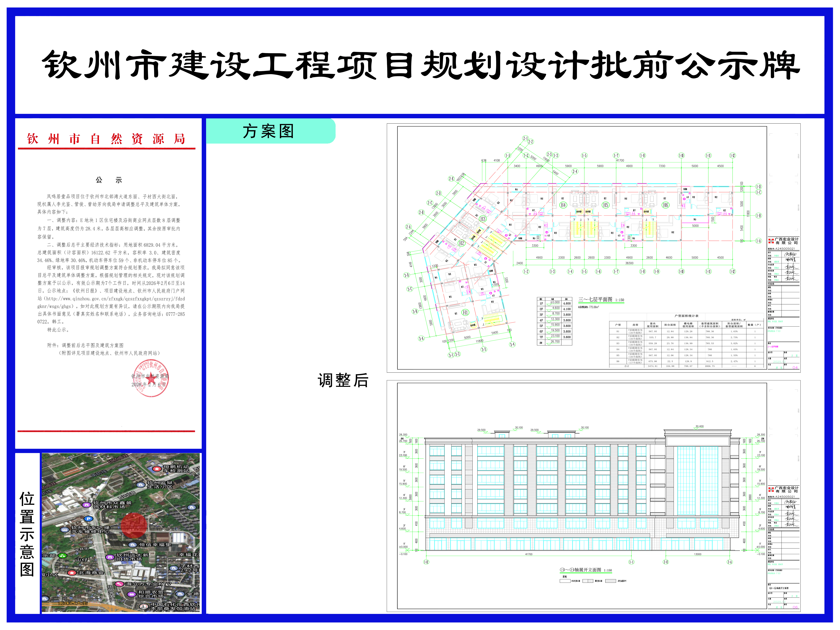Viewport: 840px width, 630px height.
Task: Click the 北海商会 red star marker
Action: 72,573
